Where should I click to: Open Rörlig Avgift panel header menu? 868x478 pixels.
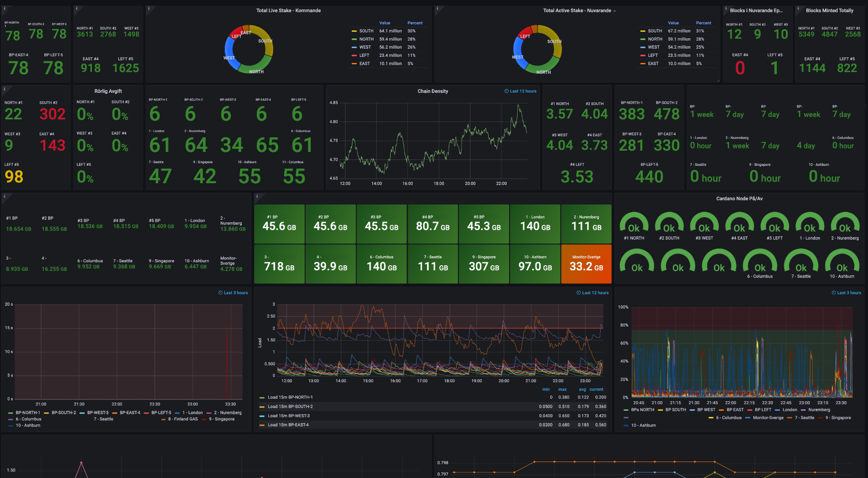[108, 91]
